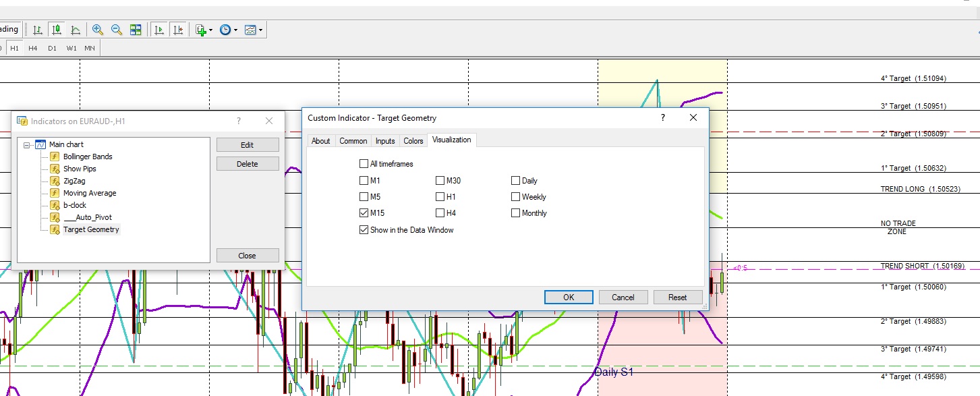Click the Daily S1 pivot label
980x396 pixels.
(614, 372)
